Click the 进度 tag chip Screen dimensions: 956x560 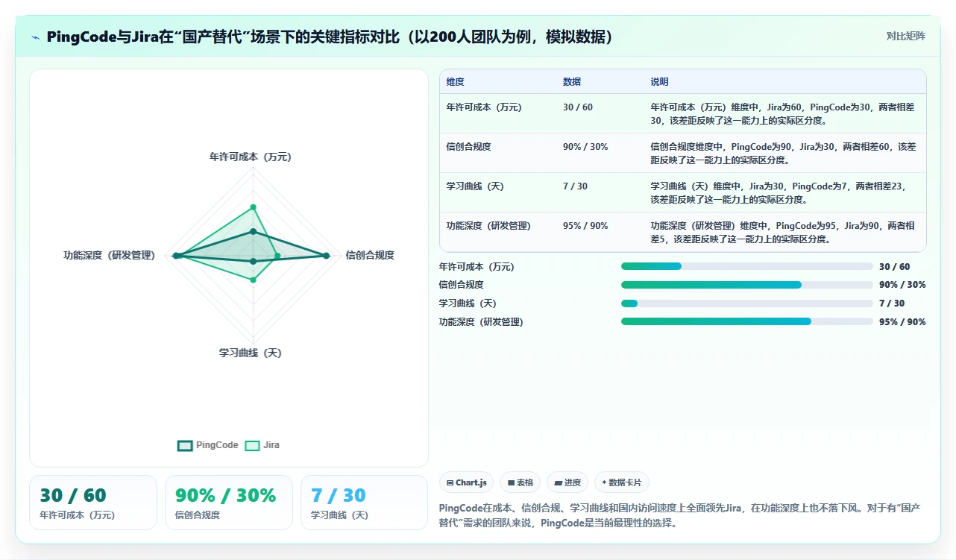(x=567, y=482)
